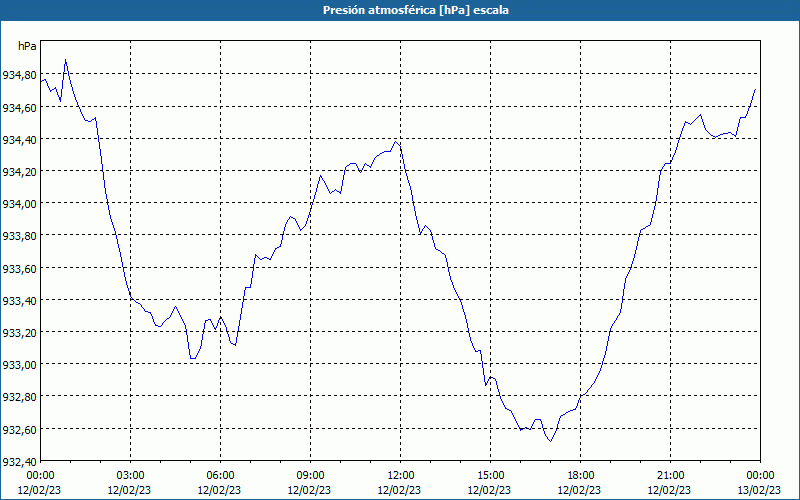Click the 933,00 y-axis value
This screenshot has width=800, height=500.
pos(19,365)
